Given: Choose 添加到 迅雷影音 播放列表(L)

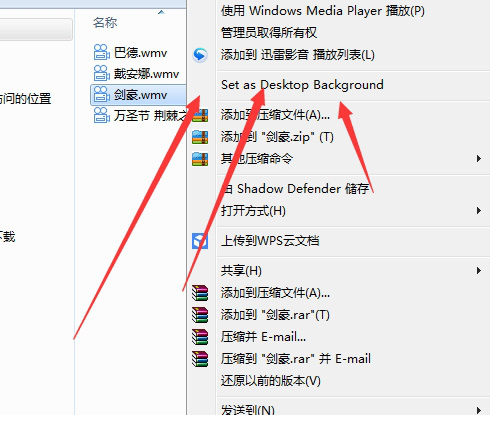Looking at the screenshot, I should (298, 55).
